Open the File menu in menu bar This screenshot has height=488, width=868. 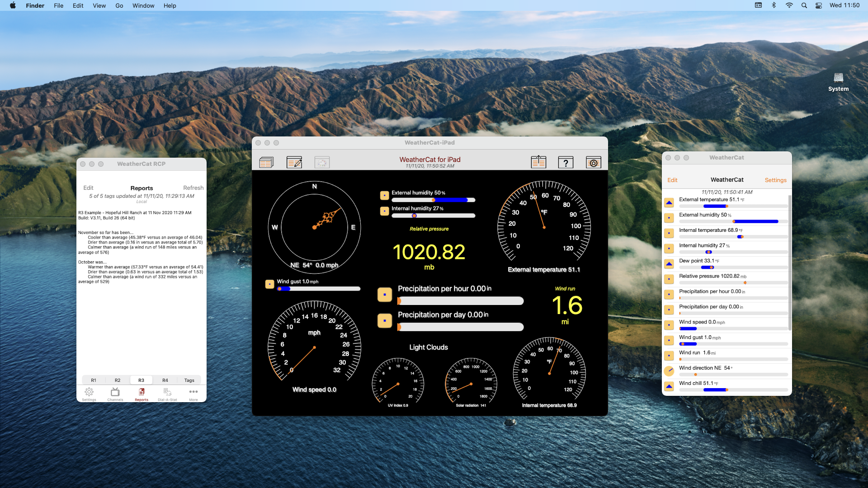pyautogui.click(x=59, y=5)
